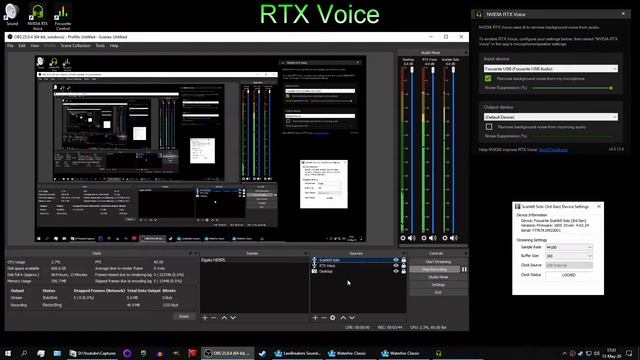Click Start Streaming button

[438, 262]
